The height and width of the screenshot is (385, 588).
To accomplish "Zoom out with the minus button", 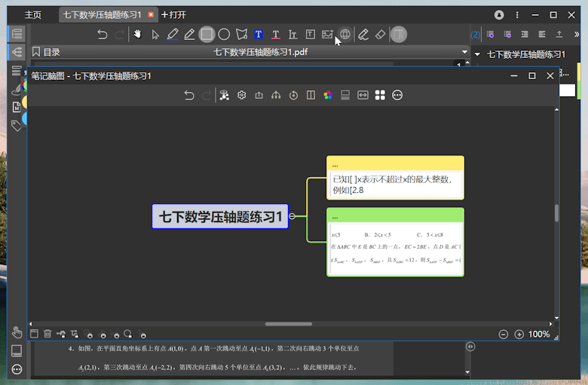I will 504,335.
